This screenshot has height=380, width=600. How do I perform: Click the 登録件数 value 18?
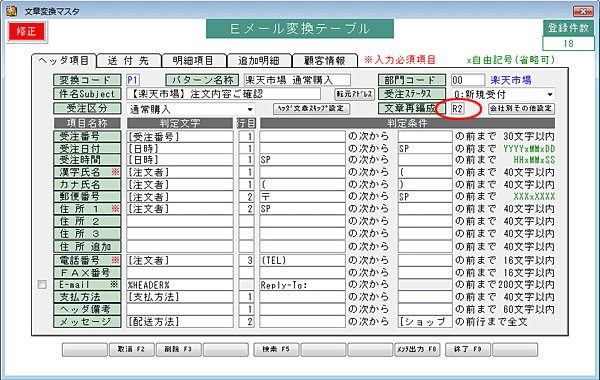point(568,43)
